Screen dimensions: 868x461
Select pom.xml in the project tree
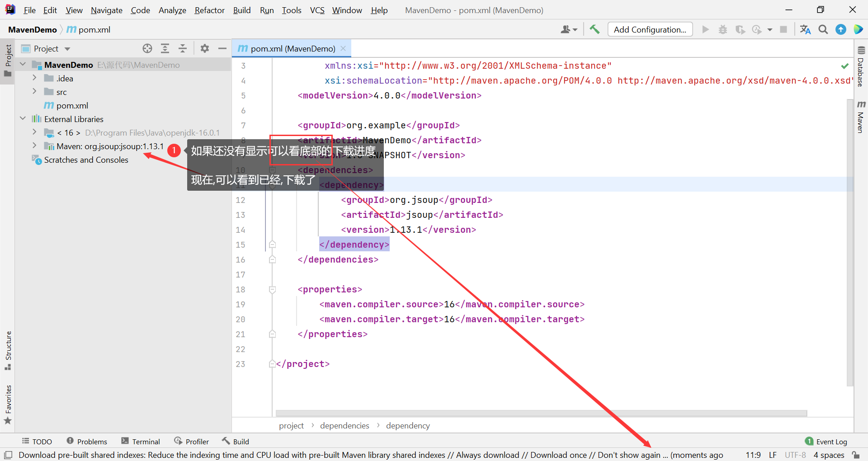point(72,105)
